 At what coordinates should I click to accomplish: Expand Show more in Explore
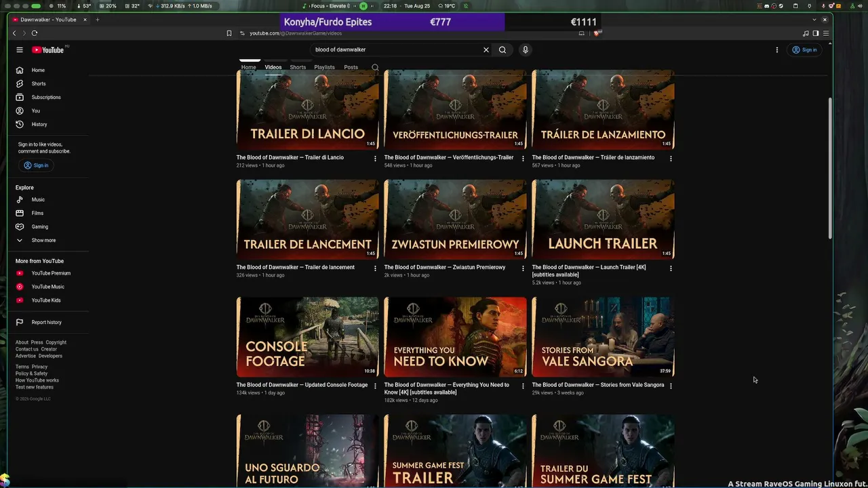43,240
